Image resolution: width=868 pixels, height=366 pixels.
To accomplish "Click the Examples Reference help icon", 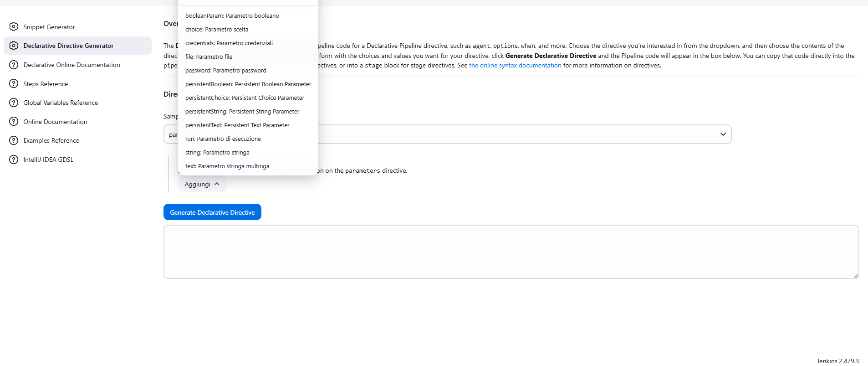I will tap(14, 140).
